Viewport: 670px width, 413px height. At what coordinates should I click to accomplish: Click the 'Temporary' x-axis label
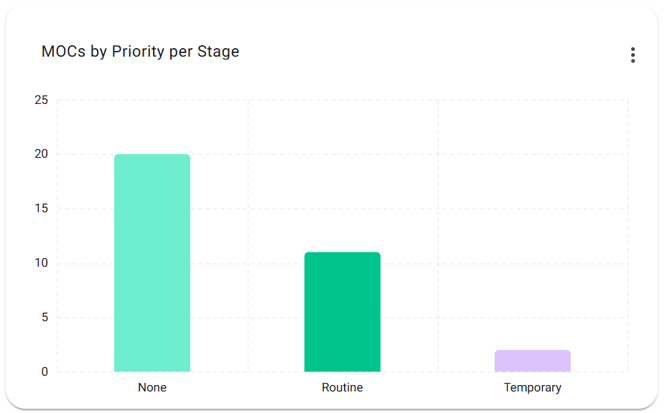[532, 388]
